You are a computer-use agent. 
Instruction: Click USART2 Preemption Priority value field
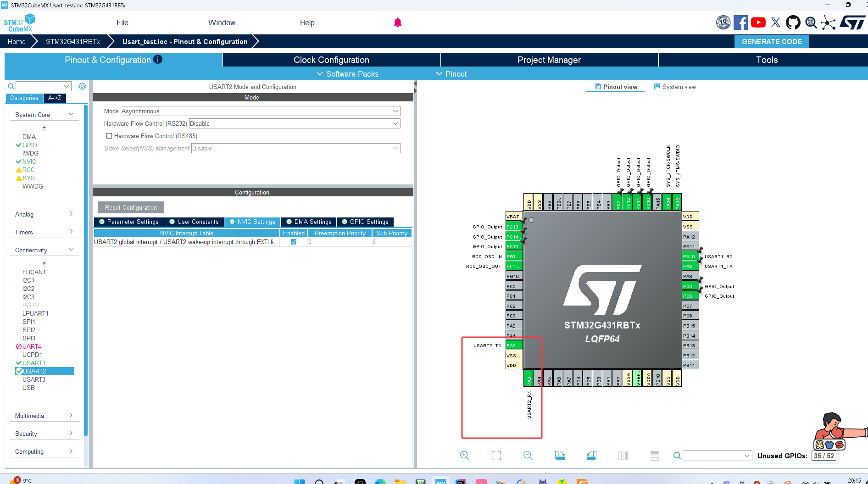(339, 242)
